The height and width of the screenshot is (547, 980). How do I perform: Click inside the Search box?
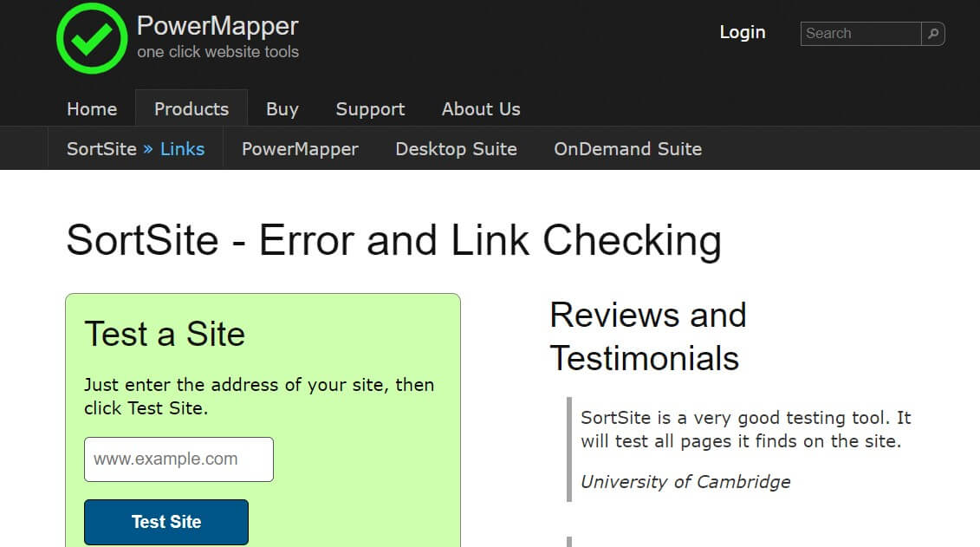coord(858,33)
